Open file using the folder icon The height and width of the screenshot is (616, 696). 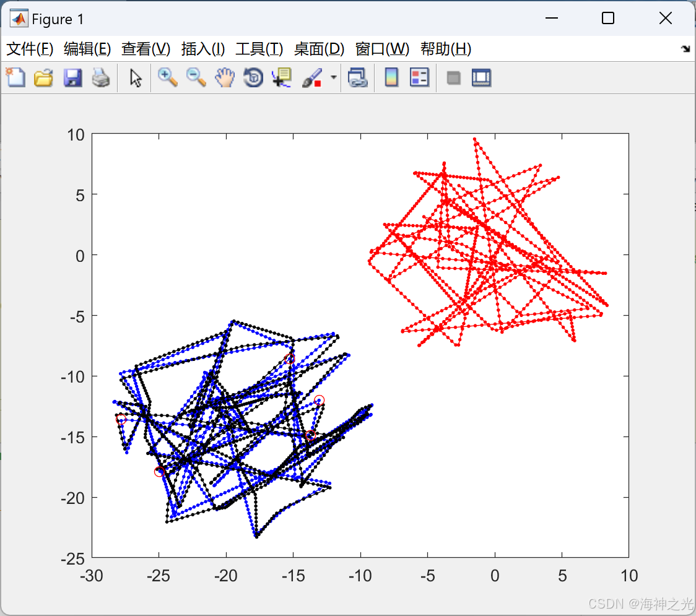pos(43,77)
